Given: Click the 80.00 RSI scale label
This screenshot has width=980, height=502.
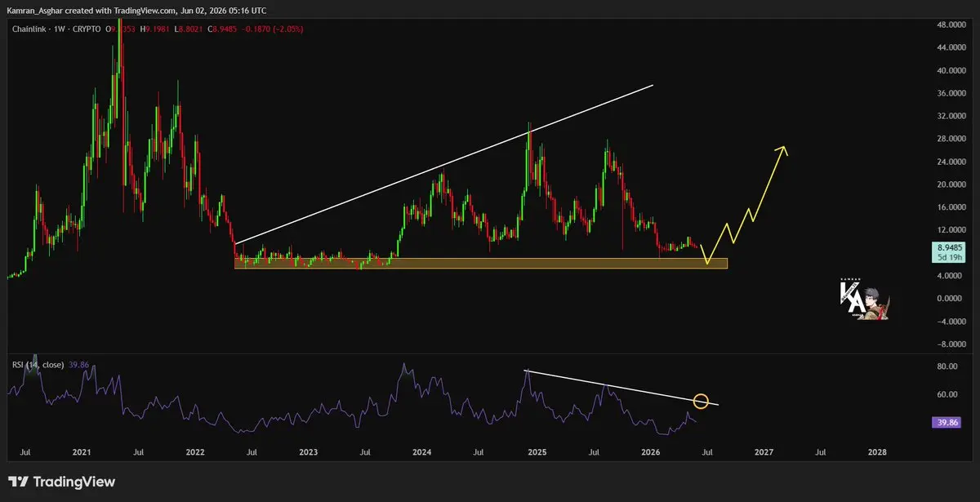Looking at the screenshot, I should (947, 367).
